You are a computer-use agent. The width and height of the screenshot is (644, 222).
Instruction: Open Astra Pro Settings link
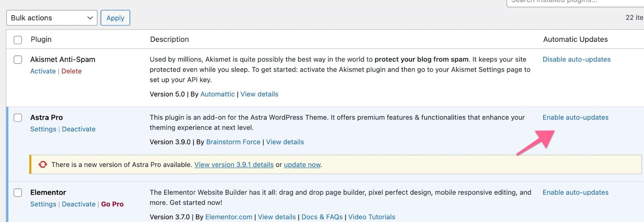tap(43, 129)
